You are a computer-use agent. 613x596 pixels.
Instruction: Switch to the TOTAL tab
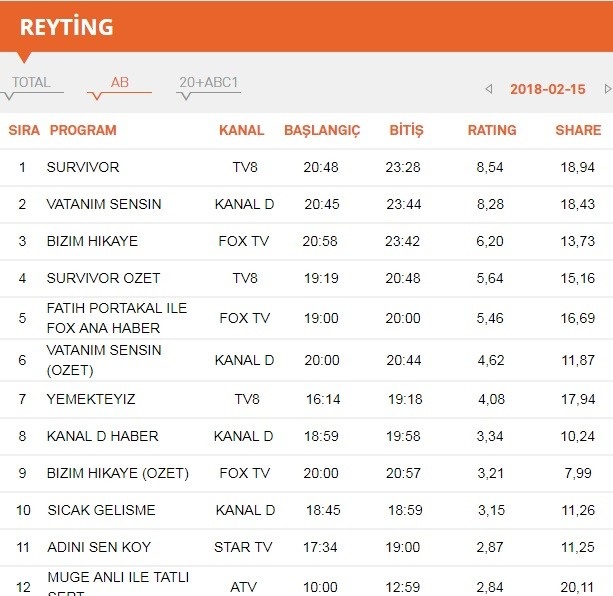[x=31, y=83]
